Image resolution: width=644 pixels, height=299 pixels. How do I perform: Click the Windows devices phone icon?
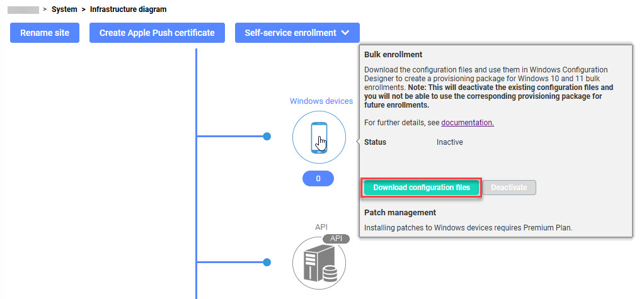point(319,137)
